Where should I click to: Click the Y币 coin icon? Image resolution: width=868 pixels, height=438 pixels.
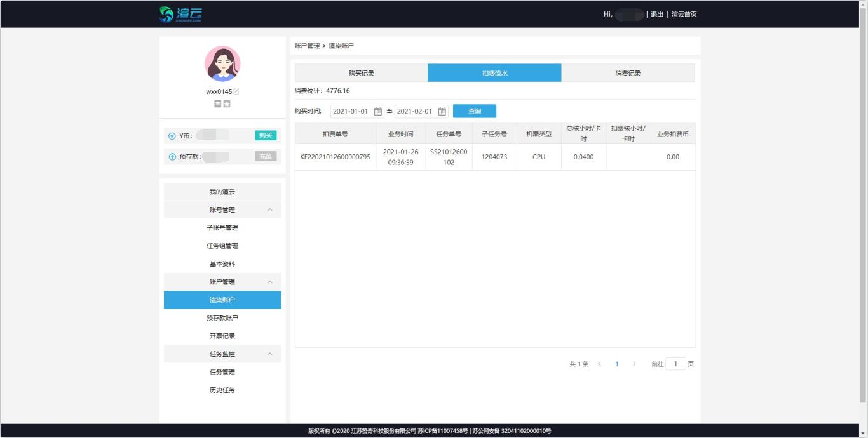(x=172, y=136)
